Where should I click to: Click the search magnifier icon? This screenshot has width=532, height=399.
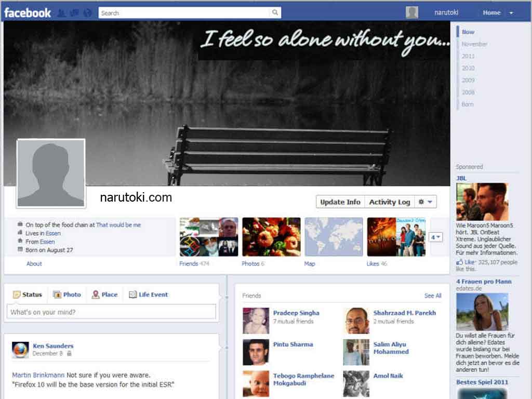click(x=275, y=12)
